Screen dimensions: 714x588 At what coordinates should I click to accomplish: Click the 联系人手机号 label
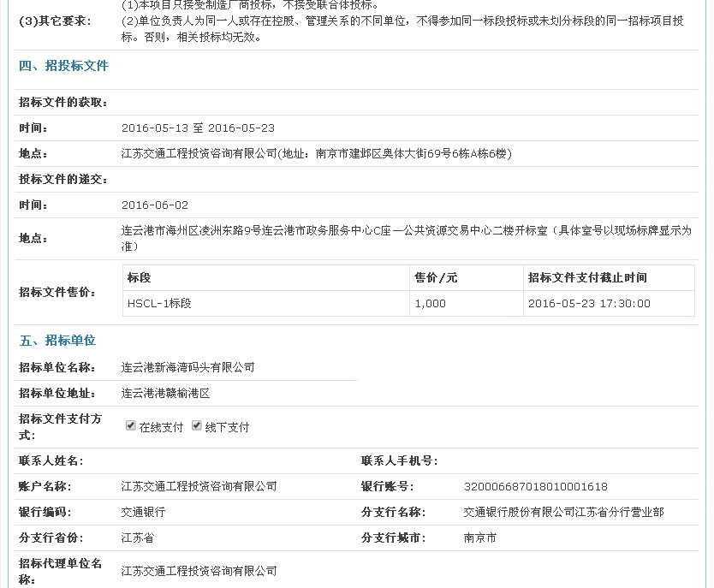click(x=399, y=461)
